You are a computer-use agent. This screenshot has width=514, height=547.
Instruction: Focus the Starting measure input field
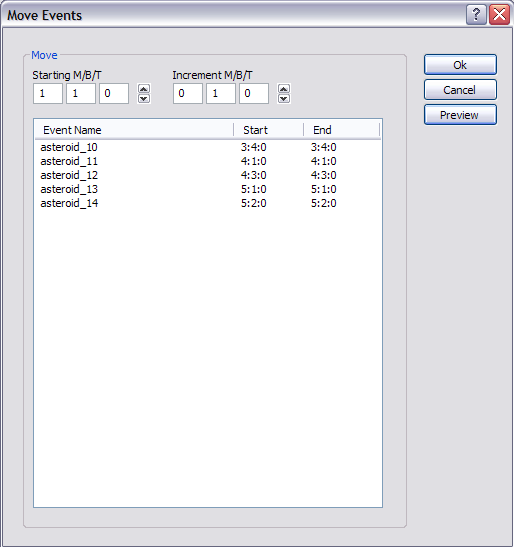tap(48, 93)
